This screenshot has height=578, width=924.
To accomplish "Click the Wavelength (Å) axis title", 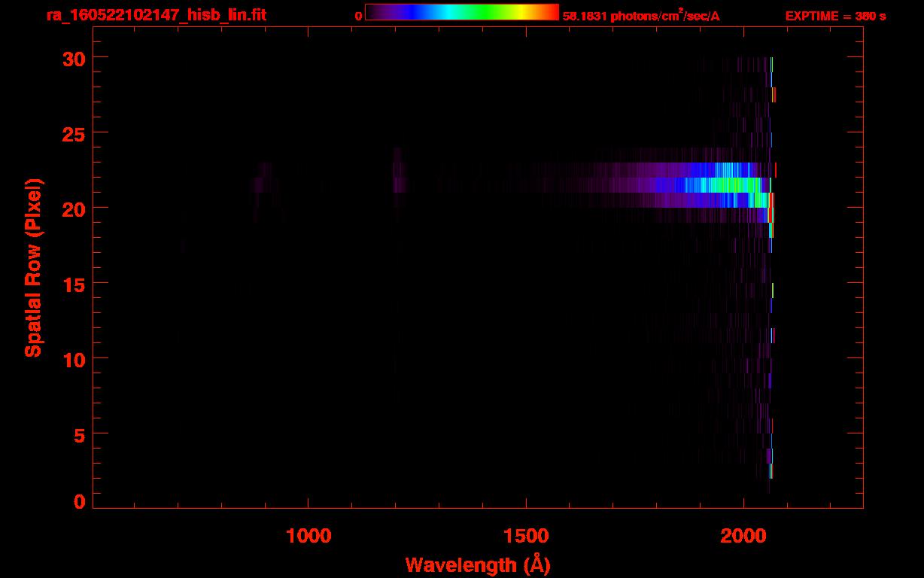I will (478, 564).
